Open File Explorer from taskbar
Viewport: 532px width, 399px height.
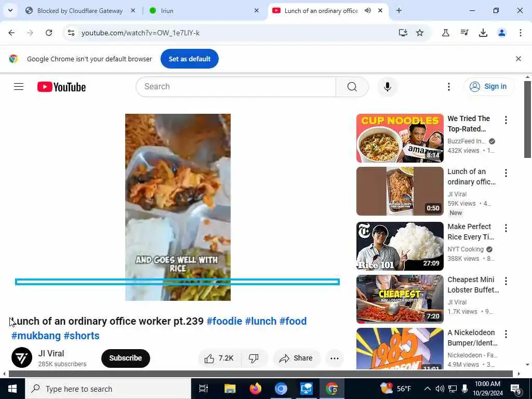(x=230, y=389)
